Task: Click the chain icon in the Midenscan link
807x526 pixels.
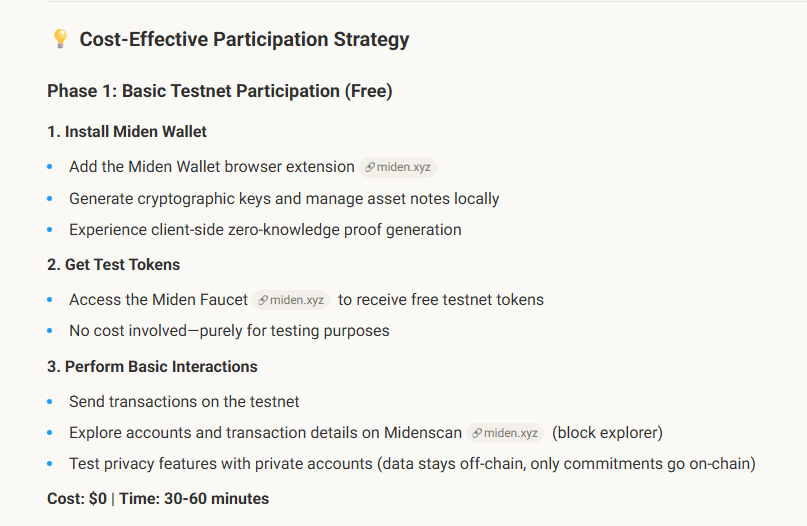Action: coord(477,433)
